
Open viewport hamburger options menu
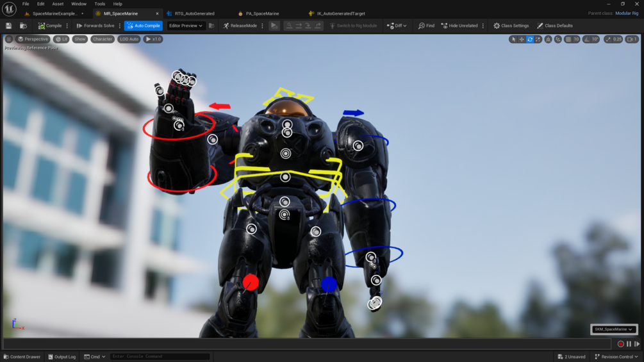coord(8,39)
